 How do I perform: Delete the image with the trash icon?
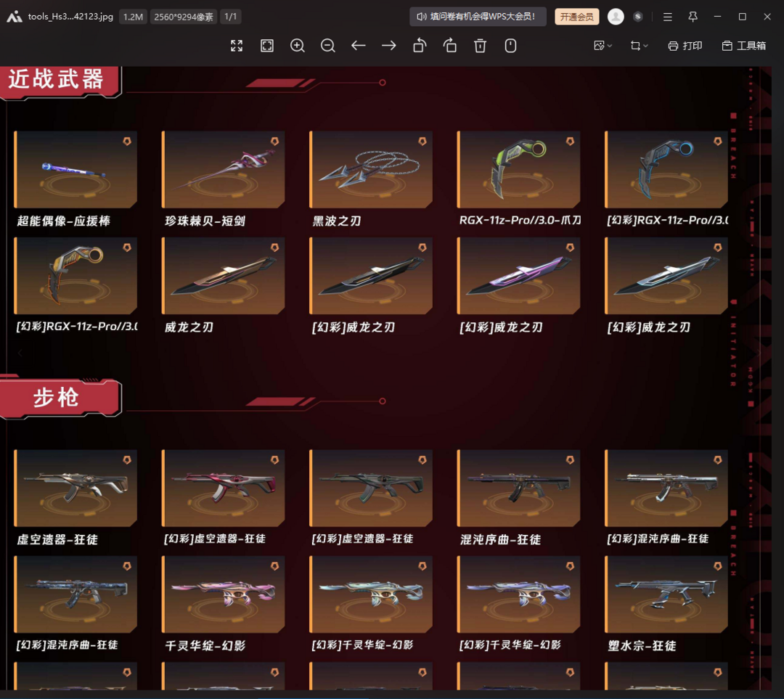480,46
